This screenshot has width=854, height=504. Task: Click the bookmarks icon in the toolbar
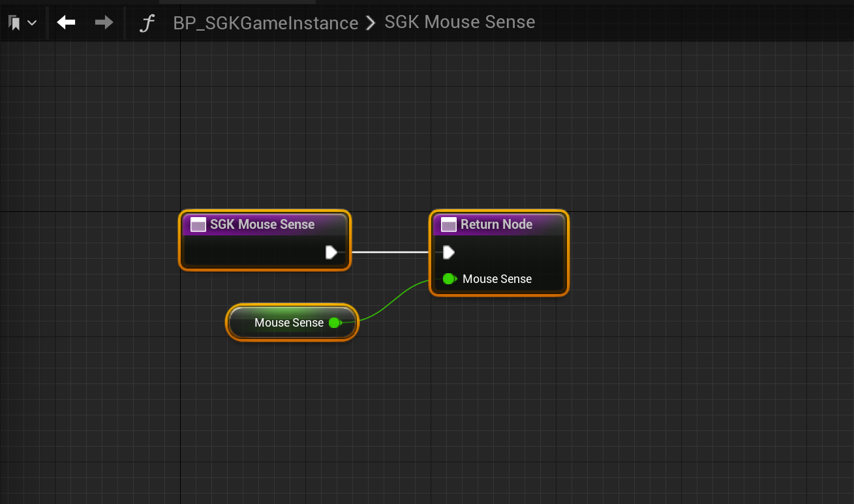click(14, 23)
